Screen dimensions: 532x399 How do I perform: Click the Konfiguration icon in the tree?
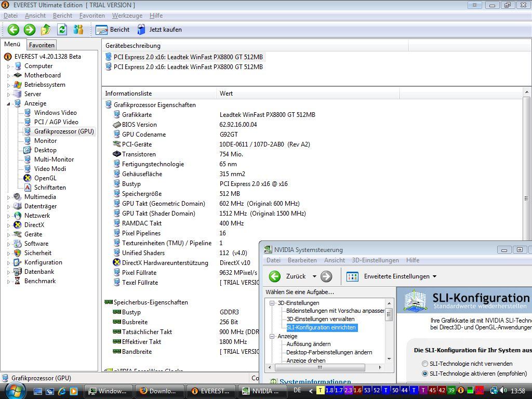pyautogui.click(x=17, y=262)
